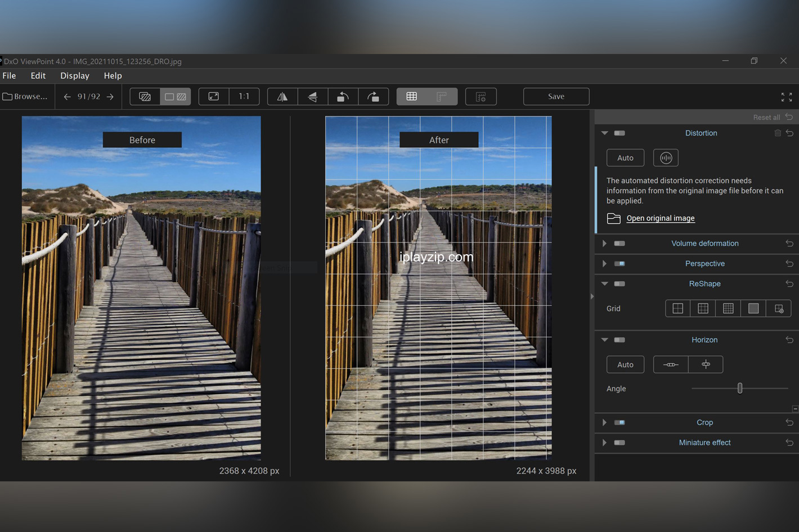Toggle the Distortion correction switch

620,133
